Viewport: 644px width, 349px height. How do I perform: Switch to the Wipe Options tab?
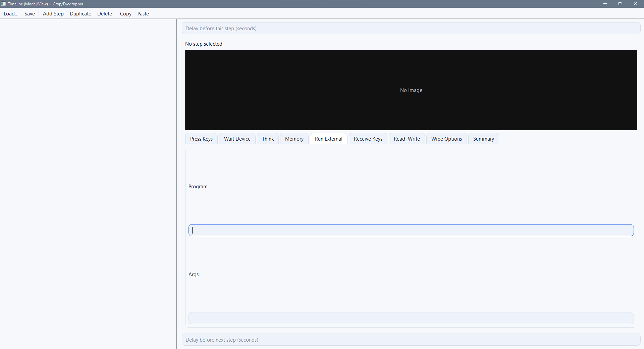click(446, 139)
